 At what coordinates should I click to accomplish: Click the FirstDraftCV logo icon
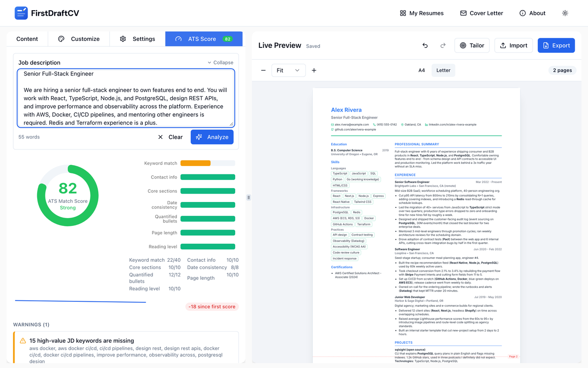(21, 13)
